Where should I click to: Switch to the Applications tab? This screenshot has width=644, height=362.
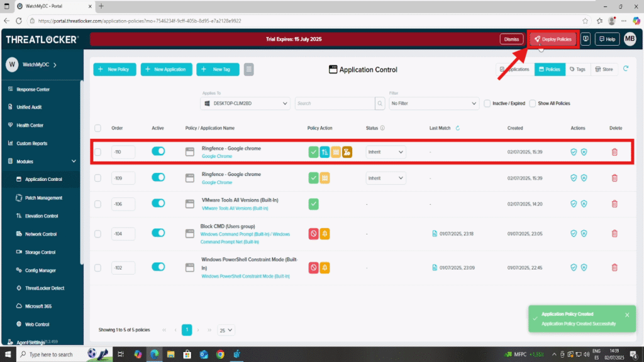click(x=515, y=69)
